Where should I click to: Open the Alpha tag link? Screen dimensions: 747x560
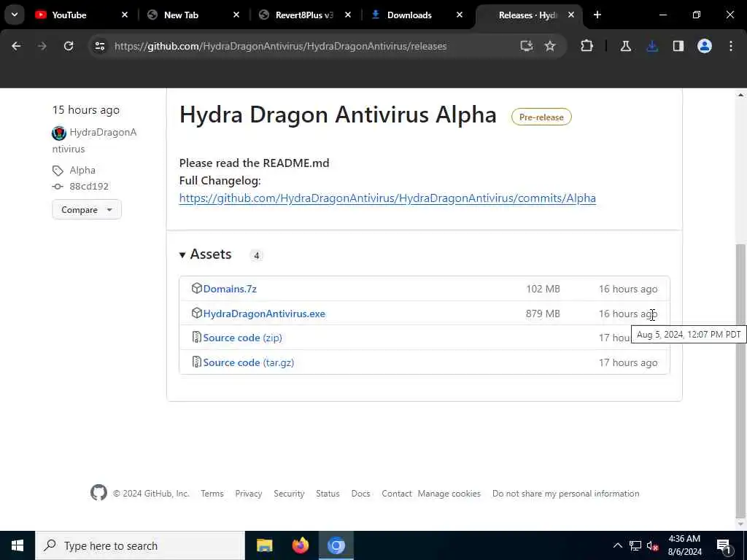pyautogui.click(x=82, y=170)
